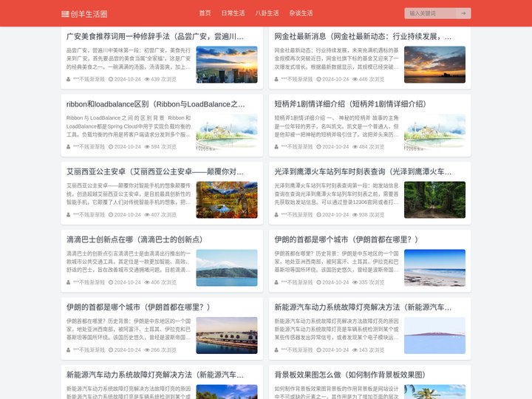Click excerpt text starting 品尝广安，尝遍川中美味
Screen dimensions: 532x399
click(x=129, y=58)
